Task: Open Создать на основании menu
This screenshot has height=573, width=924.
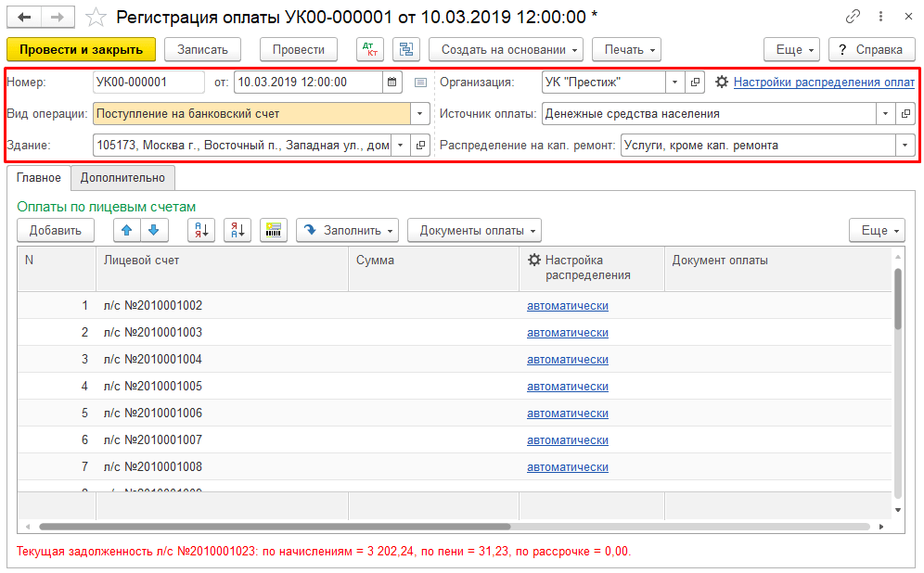Action: click(507, 49)
